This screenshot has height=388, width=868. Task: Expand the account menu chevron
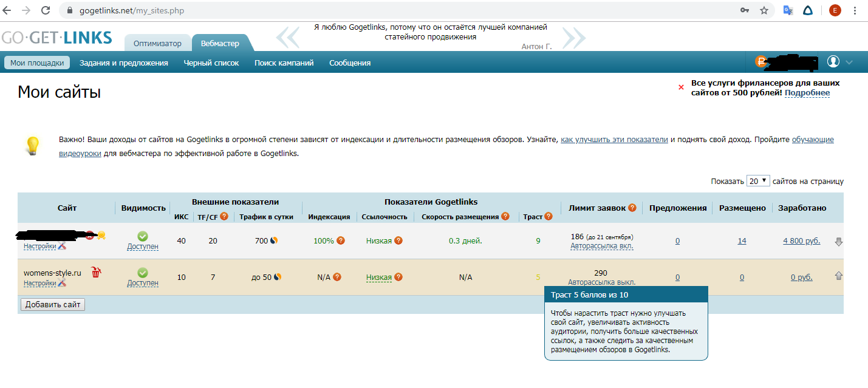tap(849, 62)
